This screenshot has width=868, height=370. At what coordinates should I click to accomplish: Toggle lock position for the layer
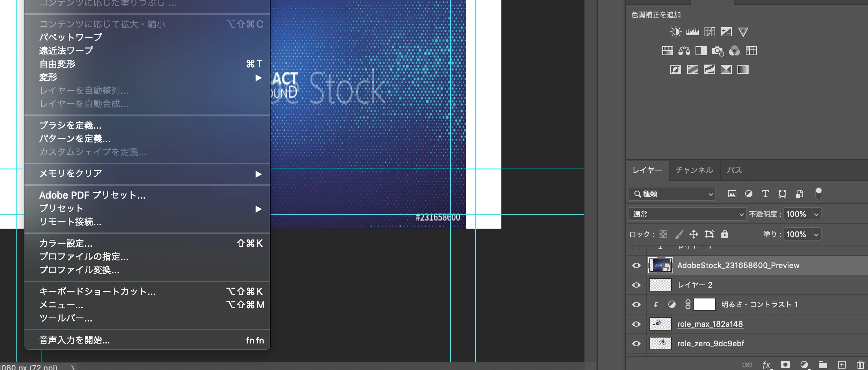694,234
